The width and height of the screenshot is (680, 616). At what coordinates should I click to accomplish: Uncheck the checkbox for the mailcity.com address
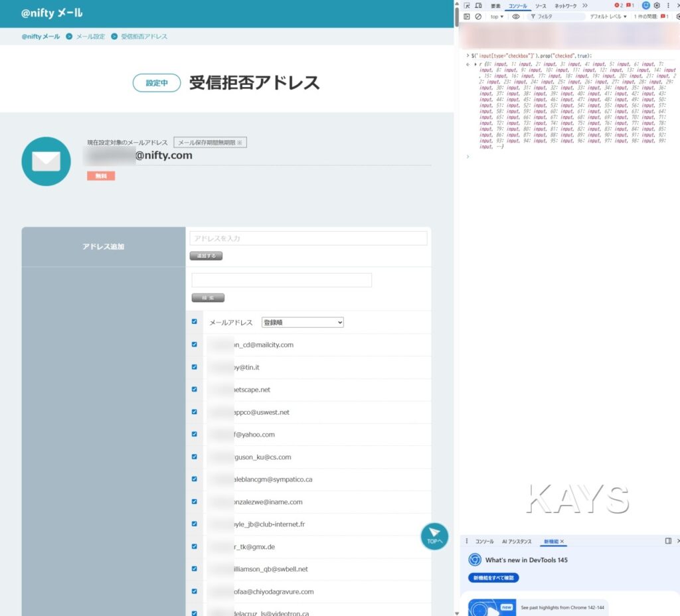tap(195, 345)
